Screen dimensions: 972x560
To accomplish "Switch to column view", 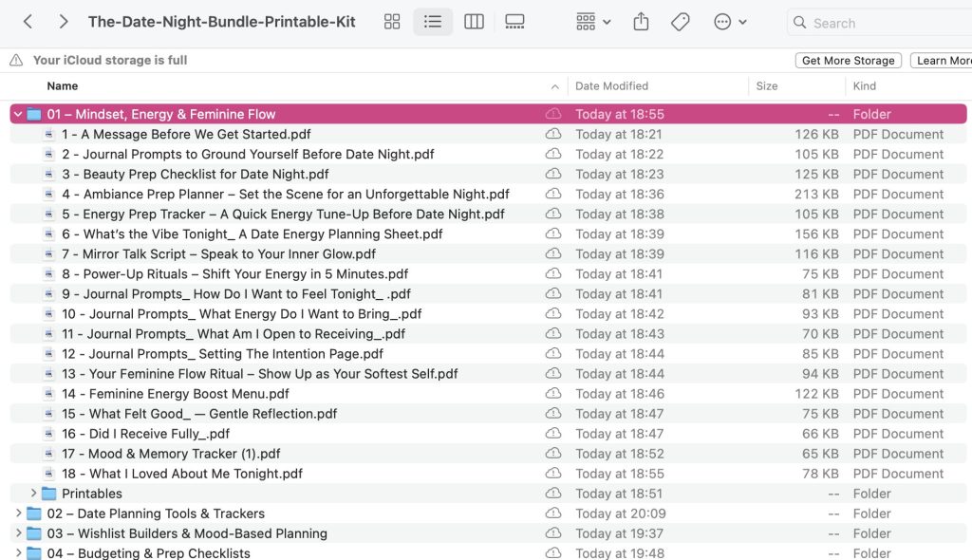I will point(474,22).
